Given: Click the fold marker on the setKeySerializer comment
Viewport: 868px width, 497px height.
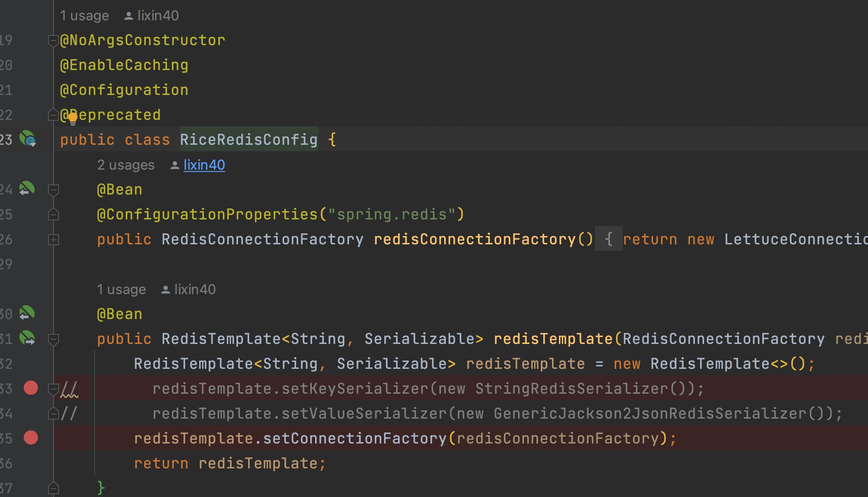Looking at the screenshot, I should (54, 389).
